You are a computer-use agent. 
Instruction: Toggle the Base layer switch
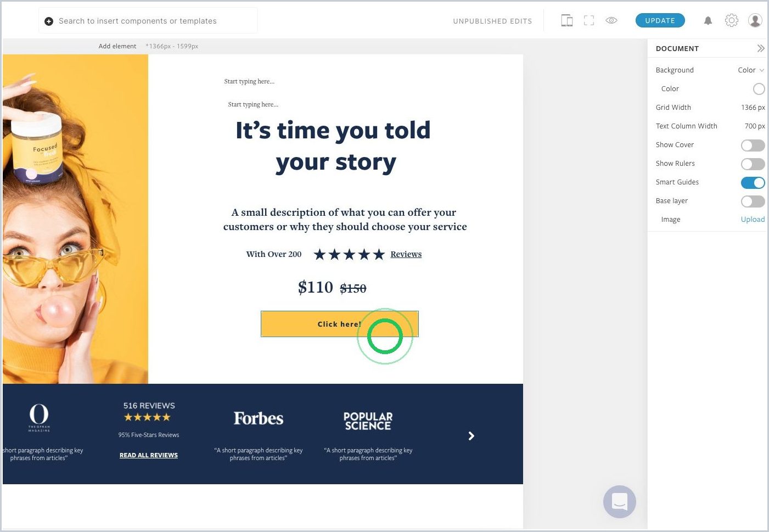point(753,201)
